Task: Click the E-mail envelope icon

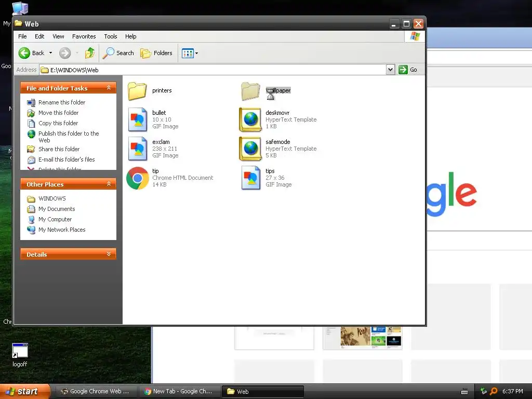Action: pos(31,160)
